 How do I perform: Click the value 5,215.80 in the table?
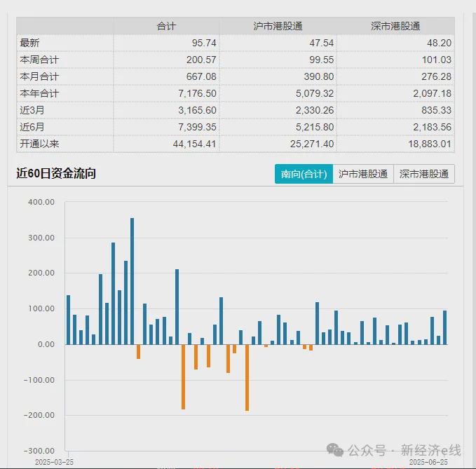click(x=315, y=127)
